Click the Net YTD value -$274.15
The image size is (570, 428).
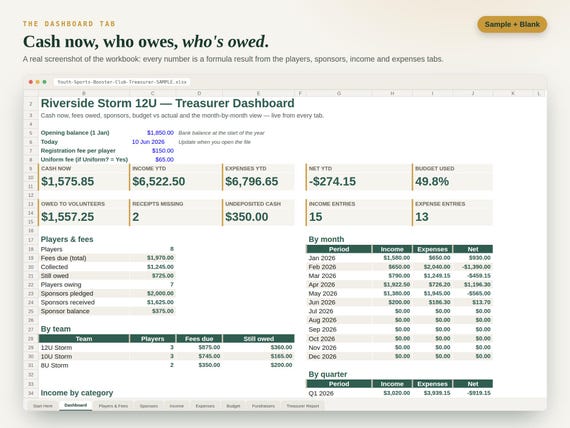[x=332, y=181]
